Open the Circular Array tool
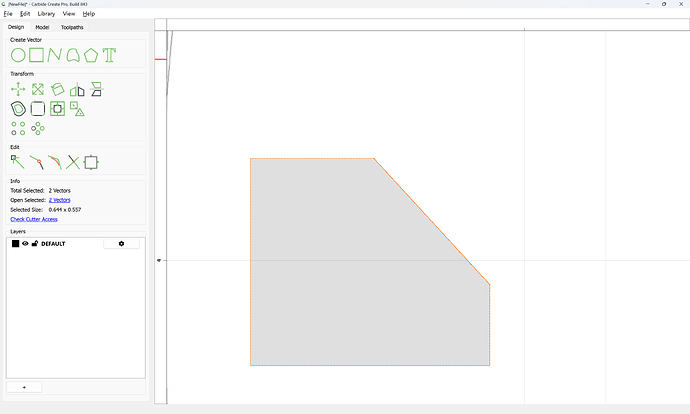 [38, 128]
